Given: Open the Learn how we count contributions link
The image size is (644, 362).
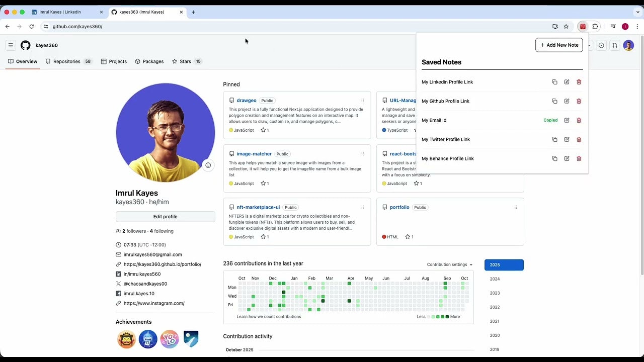Looking at the screenshot, I should point(269,316).
